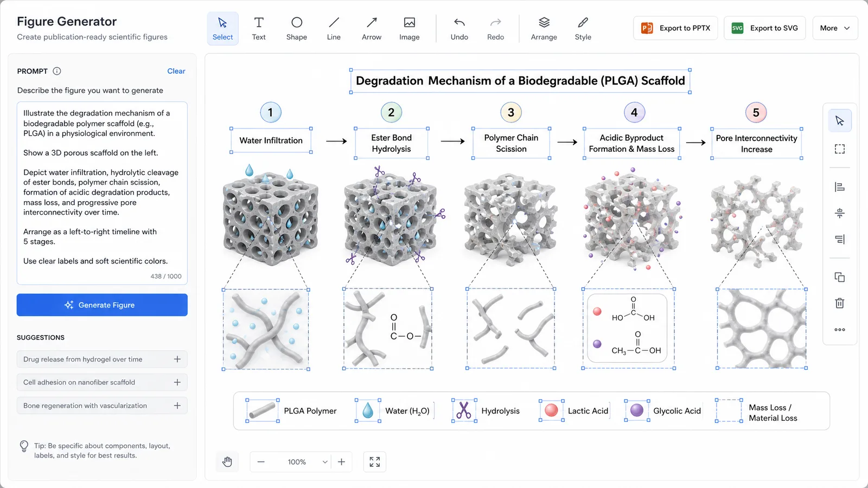Select the water infiltration zoom inset

[266, 329]
